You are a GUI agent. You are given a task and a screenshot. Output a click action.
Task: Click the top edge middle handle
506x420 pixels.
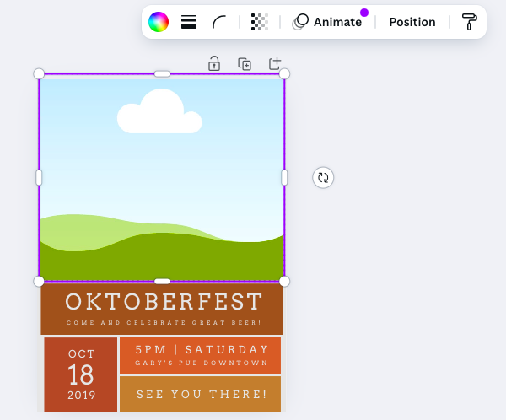(162, 74)
